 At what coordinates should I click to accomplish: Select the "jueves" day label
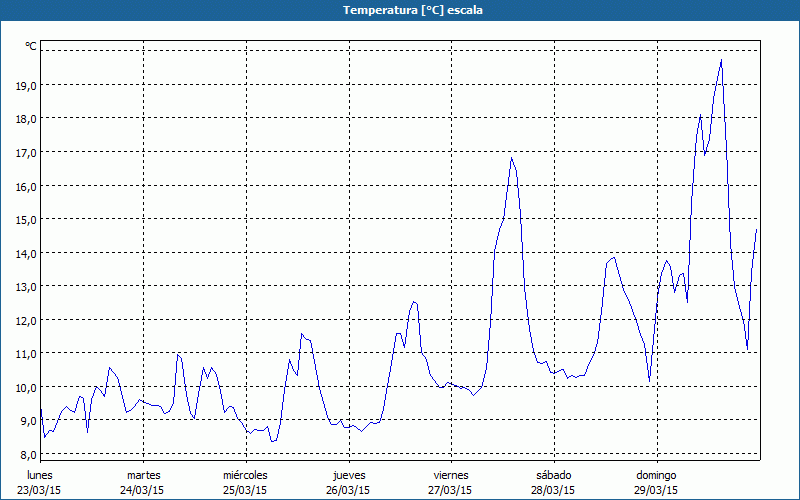[x=348, y=474]
